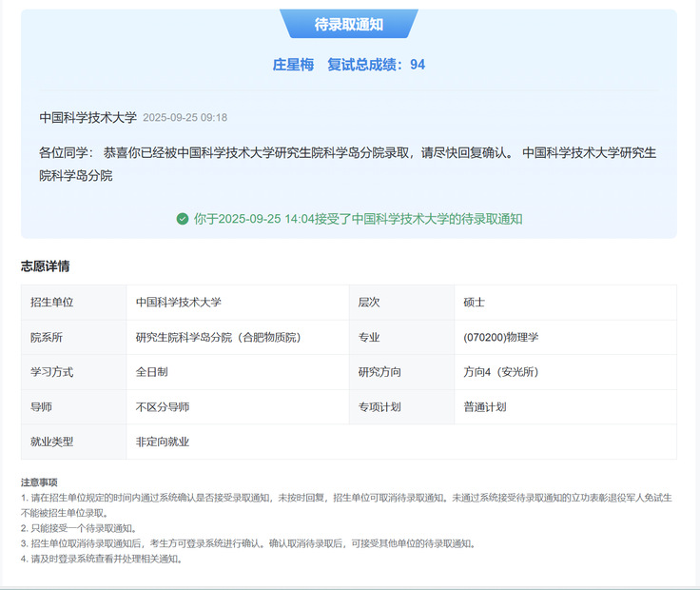700x590 pixels.
Task: Select the (070200)物理学 major cell
Action: [502, 338]
